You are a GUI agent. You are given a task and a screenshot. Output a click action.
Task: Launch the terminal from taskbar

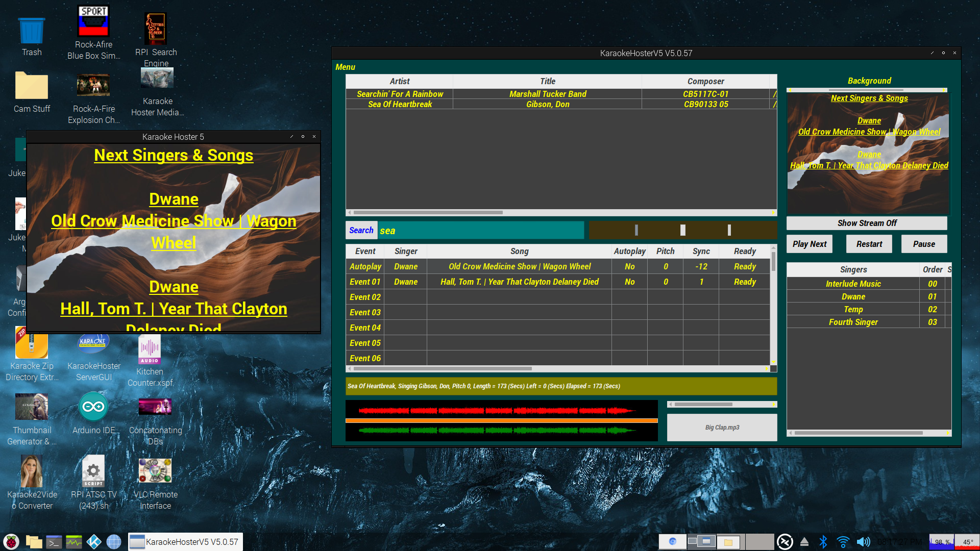coord(54,542)
